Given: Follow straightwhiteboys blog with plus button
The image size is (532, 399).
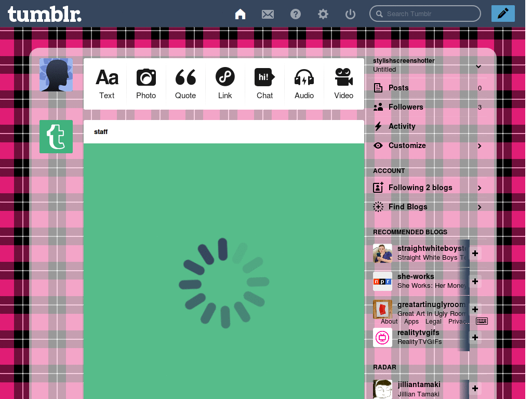Looking at the screenshot, I should coord(475,253).
